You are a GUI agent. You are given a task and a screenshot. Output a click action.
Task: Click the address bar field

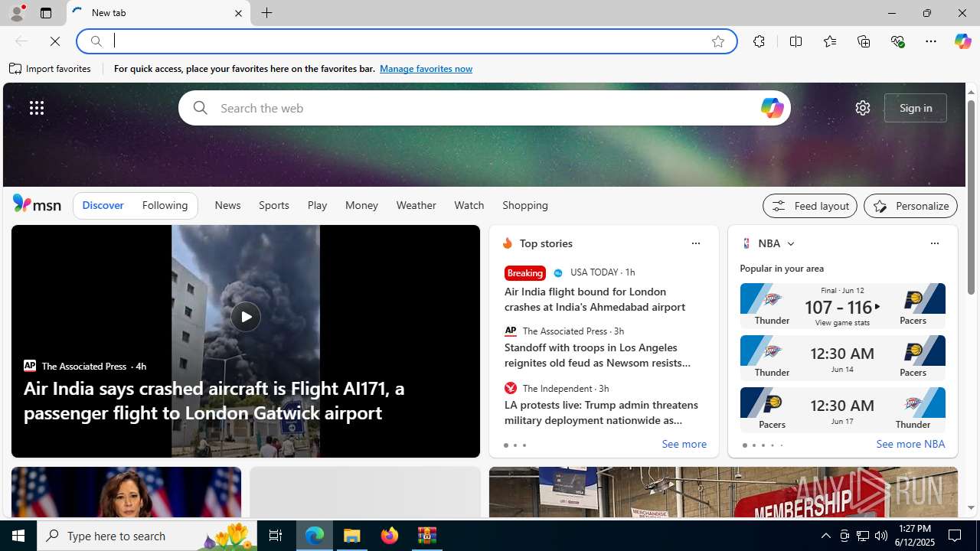coord(406,41)
